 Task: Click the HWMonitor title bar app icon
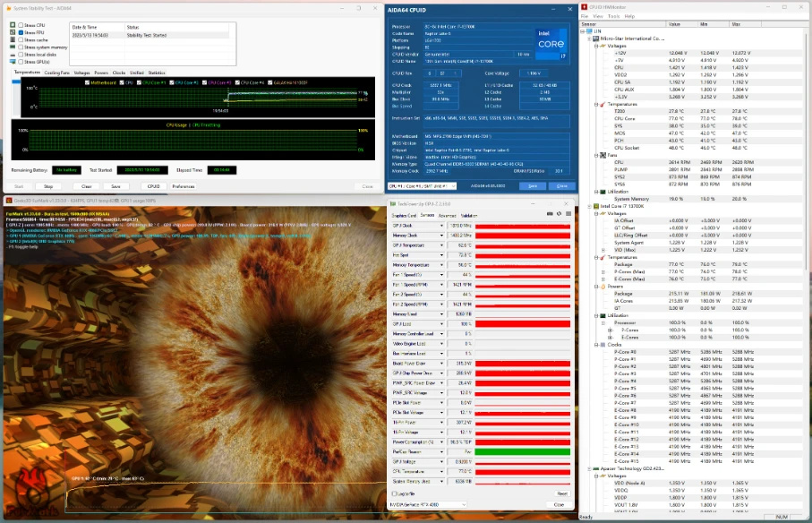coord(584,7)
